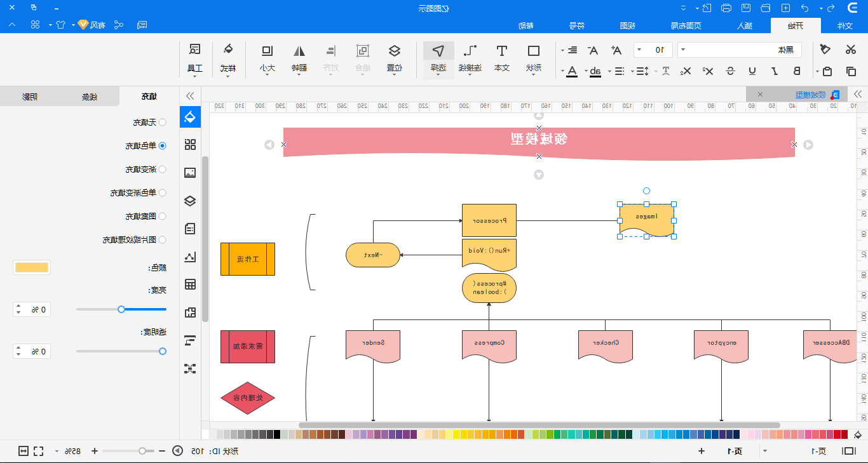Open the table grid side panel icon
The height and width of the screenshot is (463, 868).
tap(190, 285)
